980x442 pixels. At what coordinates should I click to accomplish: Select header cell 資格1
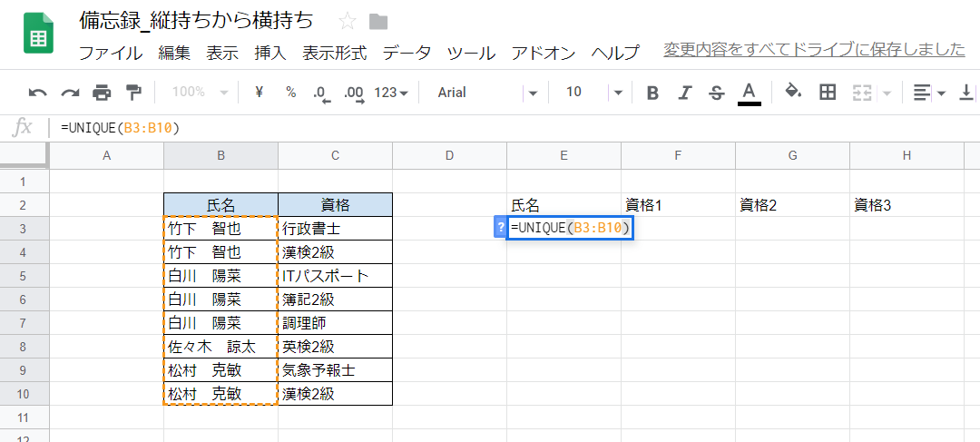click(x=678, y=204)
